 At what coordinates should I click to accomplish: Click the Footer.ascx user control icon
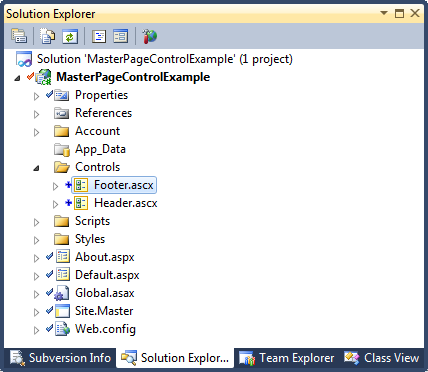click(81, 185)
